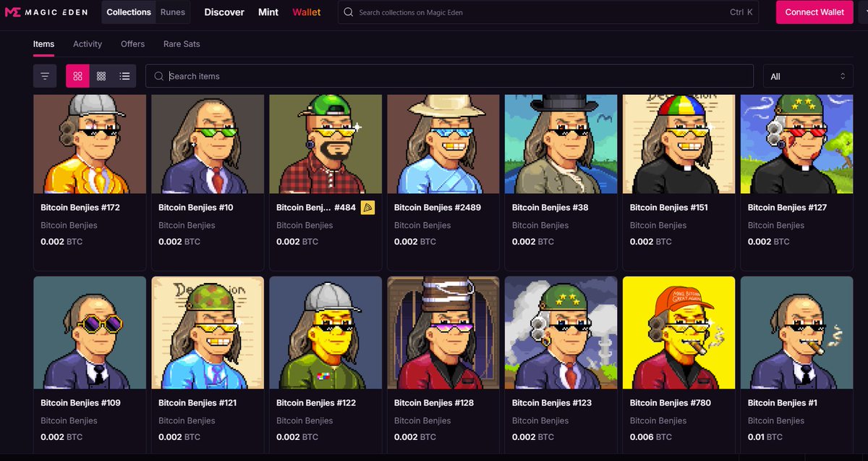
Task: Click the Bitcoin Benjies #122 title
Action: [x=316, y=403]
